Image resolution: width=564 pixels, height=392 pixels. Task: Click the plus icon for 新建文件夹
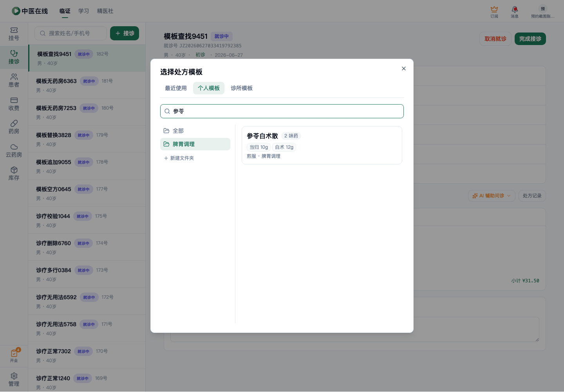coord(166,158)
